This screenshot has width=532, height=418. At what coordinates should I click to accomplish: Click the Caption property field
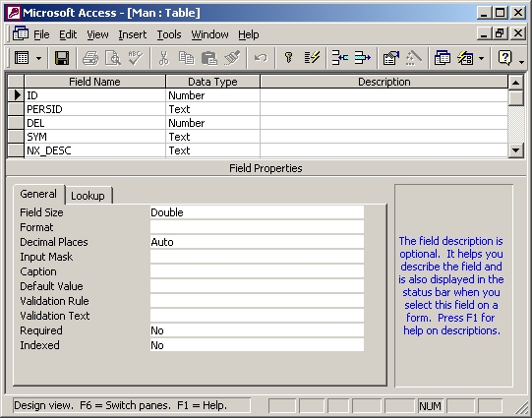point(257,271)
